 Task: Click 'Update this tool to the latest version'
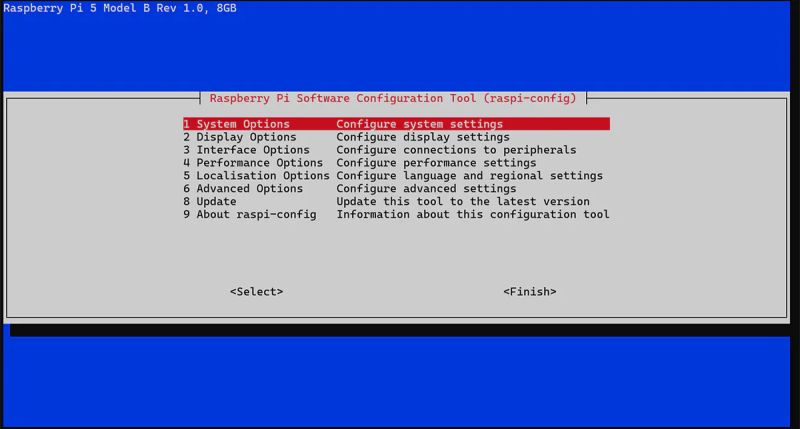pyautogui.click(x=463, y=201)
